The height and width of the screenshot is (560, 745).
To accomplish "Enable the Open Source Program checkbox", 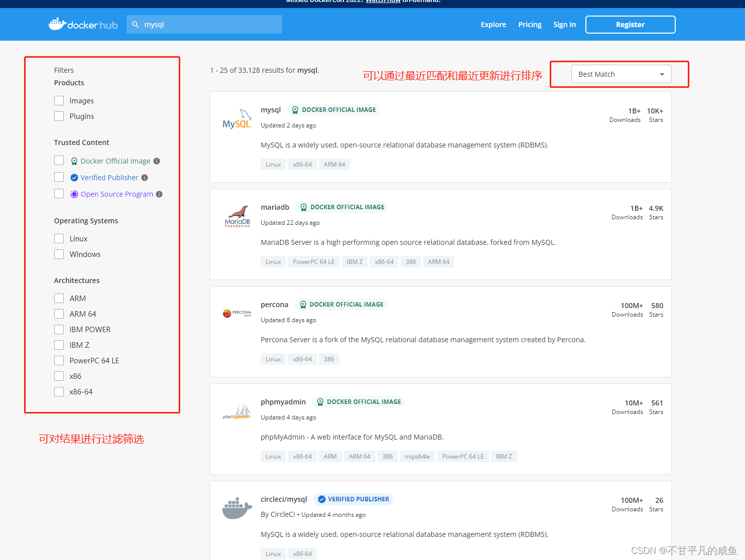I will [x=59, y=194].
